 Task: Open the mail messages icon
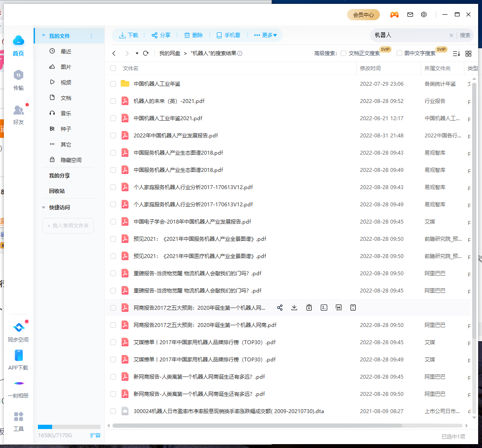point(410,15)
